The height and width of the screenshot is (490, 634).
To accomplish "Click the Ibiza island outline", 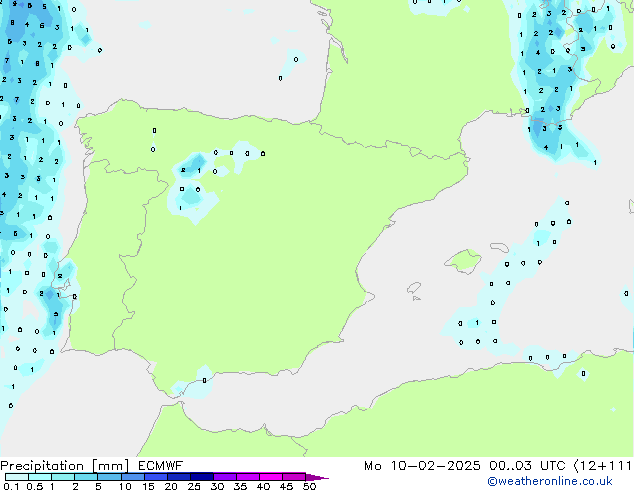I will click(x=414, y=288).
